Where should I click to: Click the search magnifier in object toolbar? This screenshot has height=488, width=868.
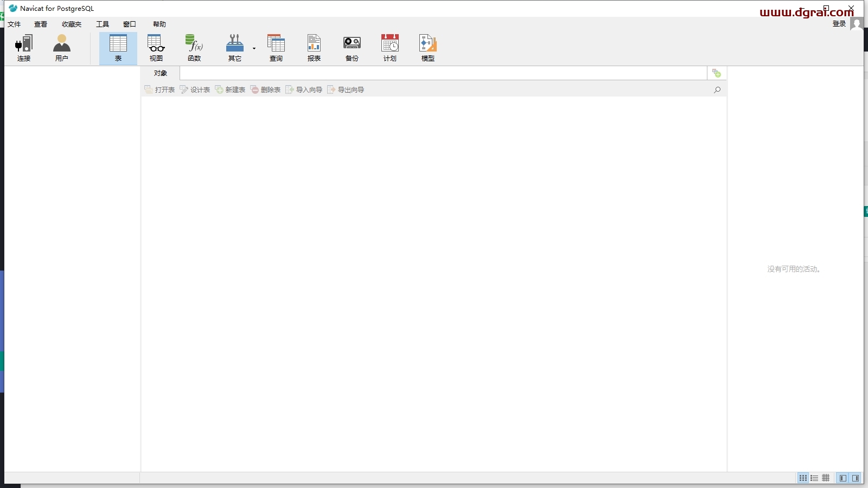tap(717, 89)
